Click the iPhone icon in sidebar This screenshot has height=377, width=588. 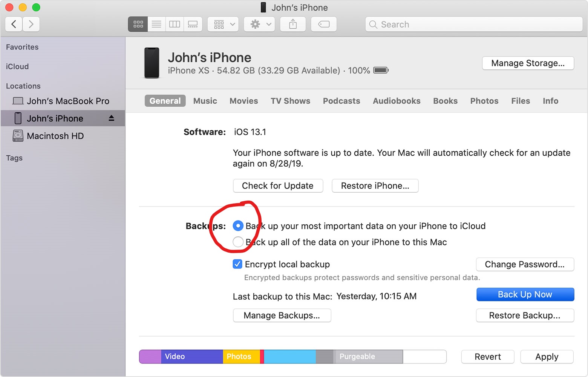pos(18,118)
